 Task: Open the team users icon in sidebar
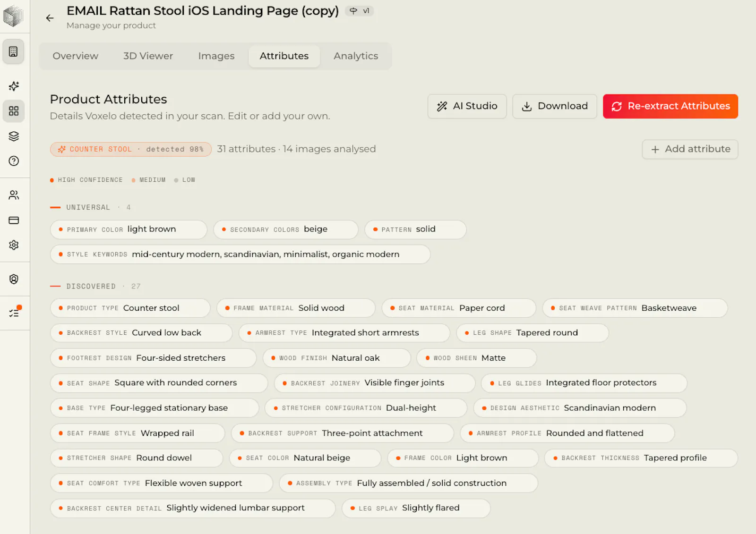point(14,195)
